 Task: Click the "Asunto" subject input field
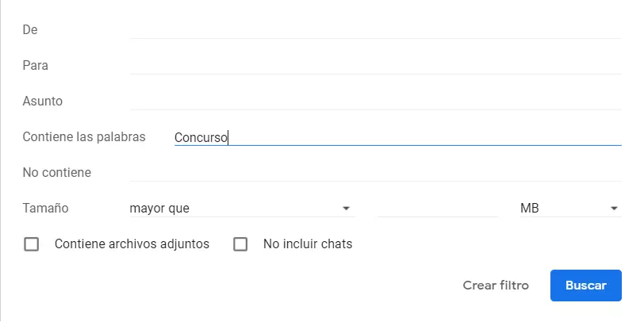click(x=375, y=101)
